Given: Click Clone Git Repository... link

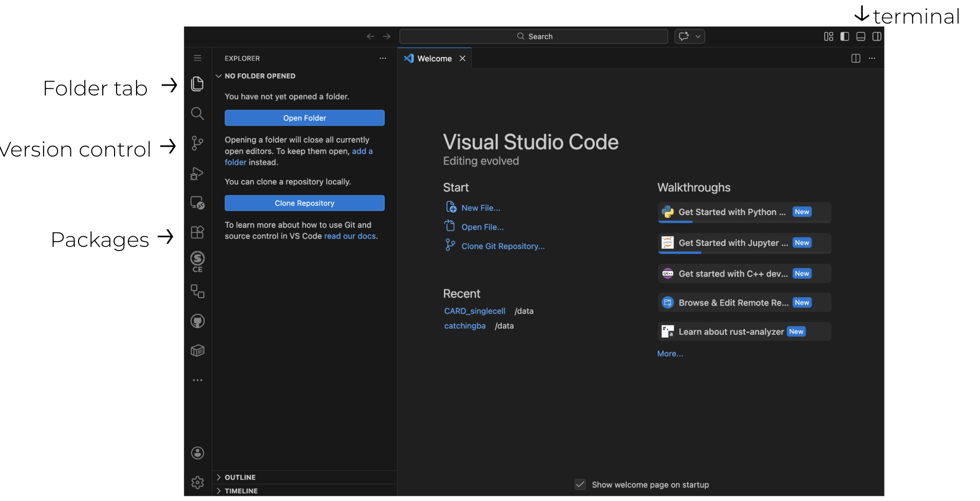Looking at the screenshot, I should click(x=503, y=246).
